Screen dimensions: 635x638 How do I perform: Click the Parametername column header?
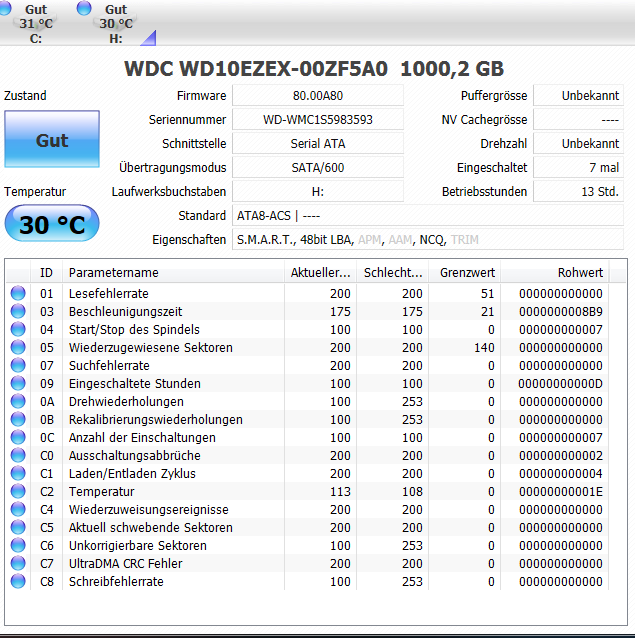point(173,273)
